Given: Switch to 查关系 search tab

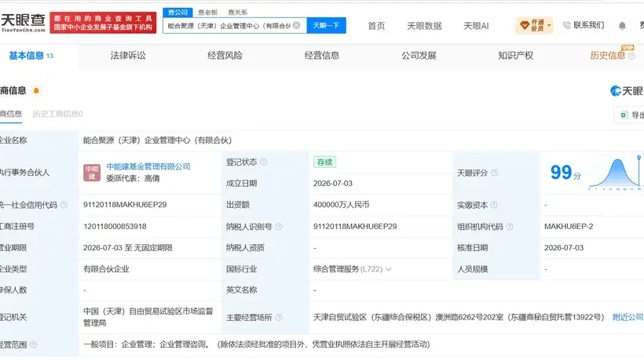Looking at the screenshot, I should (237, 13).
